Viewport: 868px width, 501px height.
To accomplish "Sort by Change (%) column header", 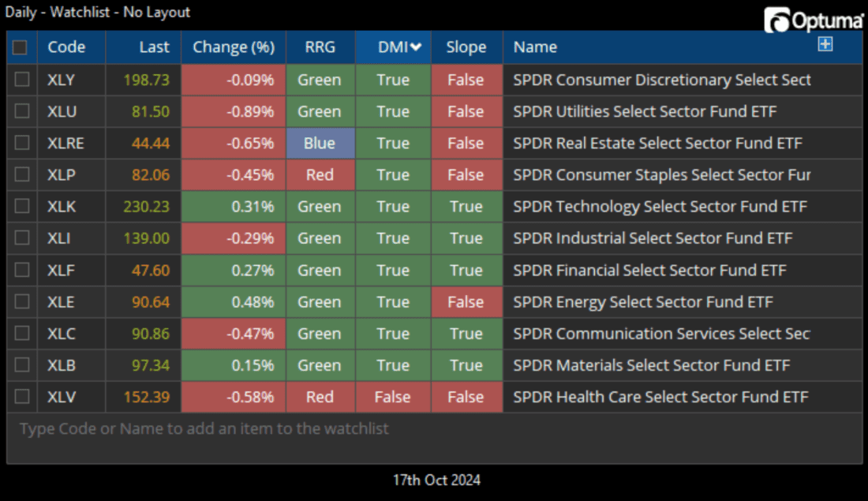I will tap(234, 47).
